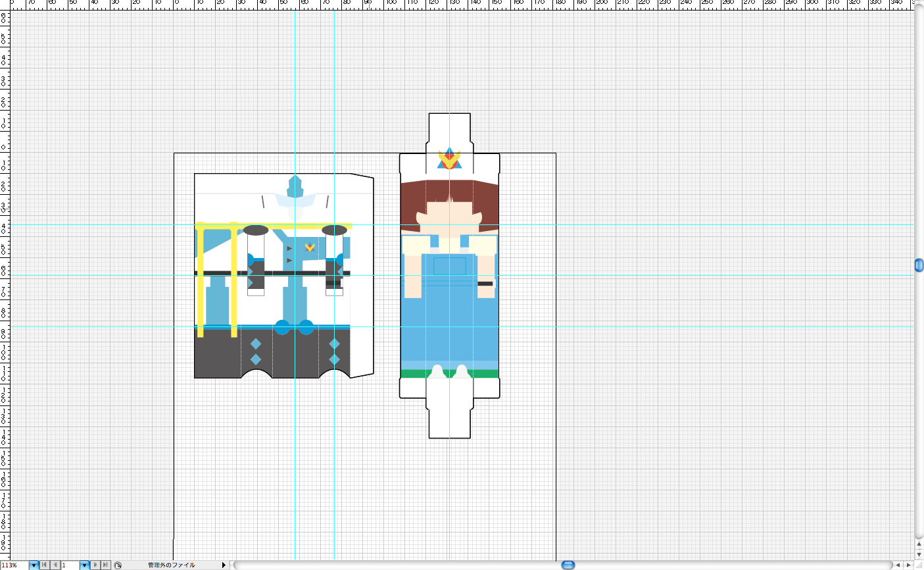924x570 pixels.
Task: Go to the last artboard
Action: tap(105, 565)
